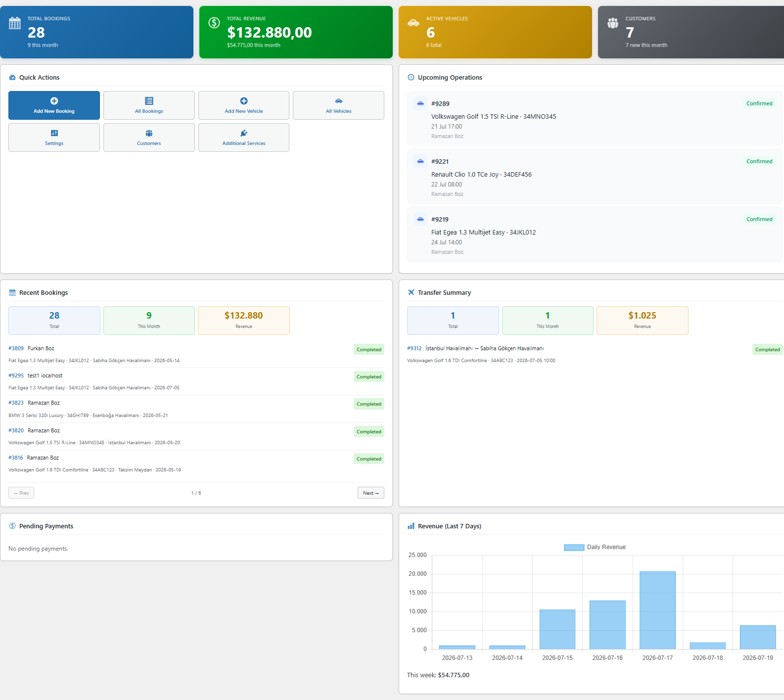Click the dollar icon beside Pending Payments
The height and width of the screenshot is (700, 784).
(x=12, y=526)
